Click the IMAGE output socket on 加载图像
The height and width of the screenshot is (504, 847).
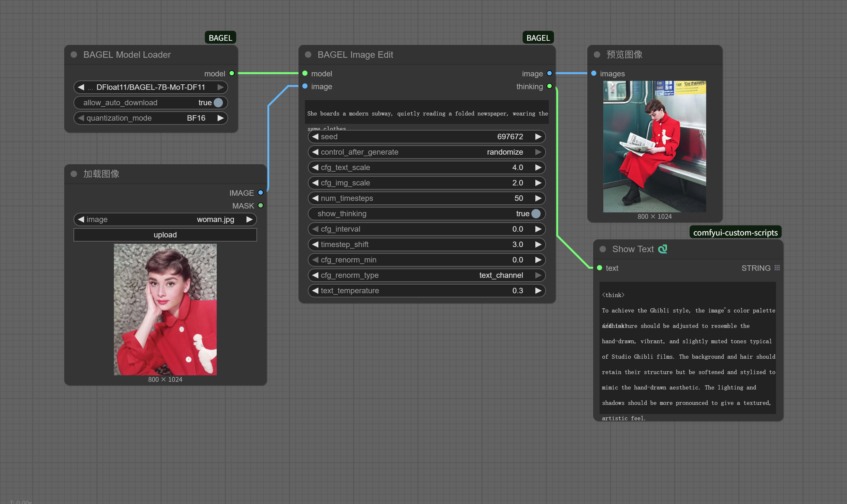pyautogui.click(x=261, y=192)
